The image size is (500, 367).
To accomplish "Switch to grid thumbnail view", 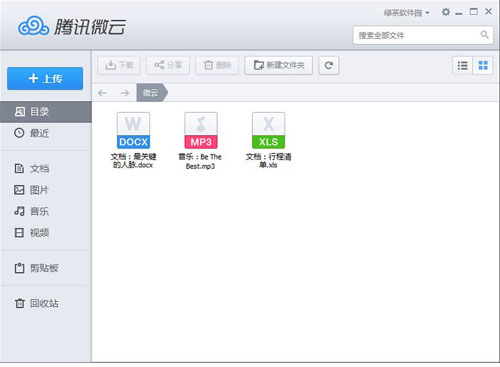I will (483, 65).
